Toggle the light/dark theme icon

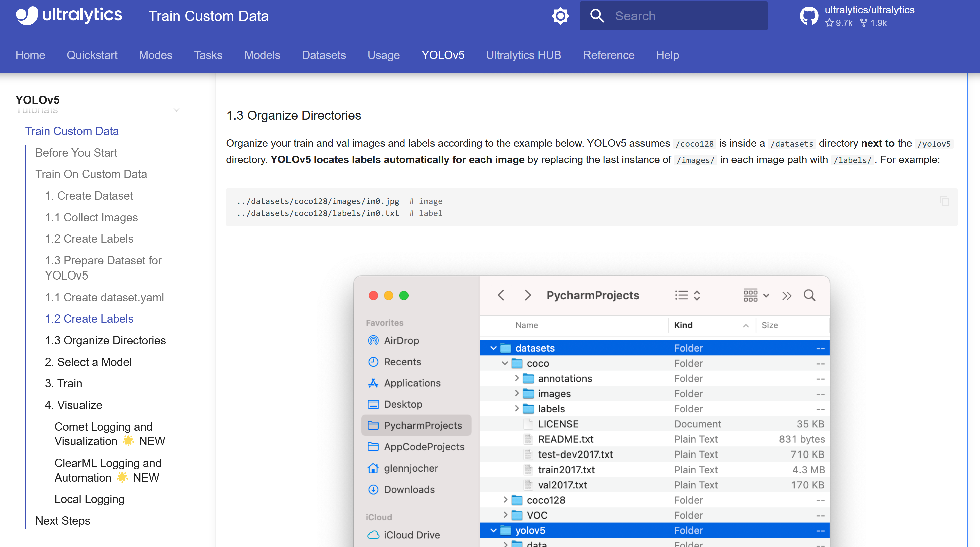point(560,16)
